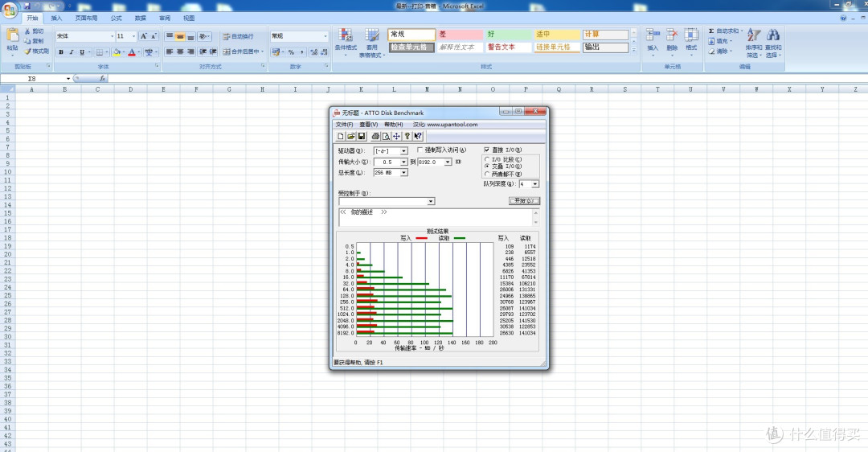The image size is (868, 452).
Task: Click Merge and Center (合并后居中) in Excel
Action: click(242, 51)
